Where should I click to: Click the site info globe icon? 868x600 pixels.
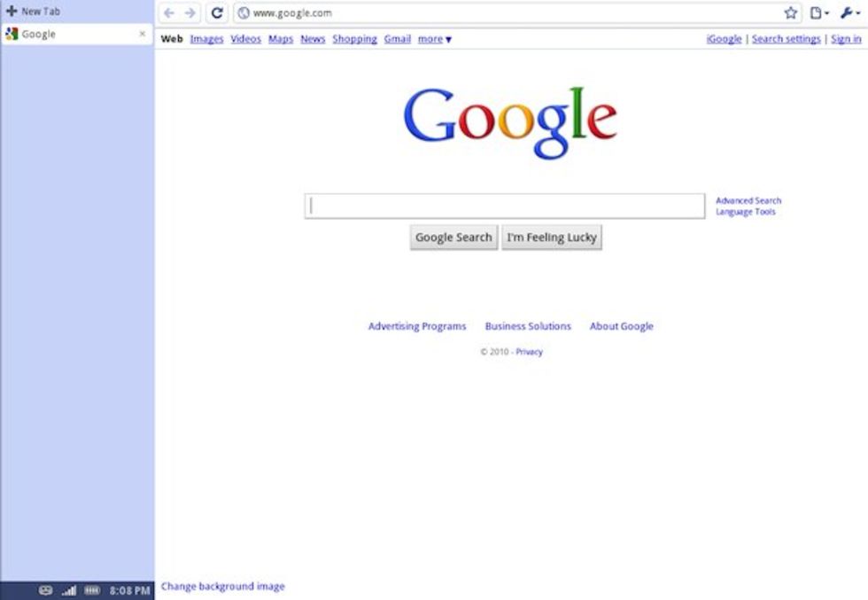coord(244,12)
